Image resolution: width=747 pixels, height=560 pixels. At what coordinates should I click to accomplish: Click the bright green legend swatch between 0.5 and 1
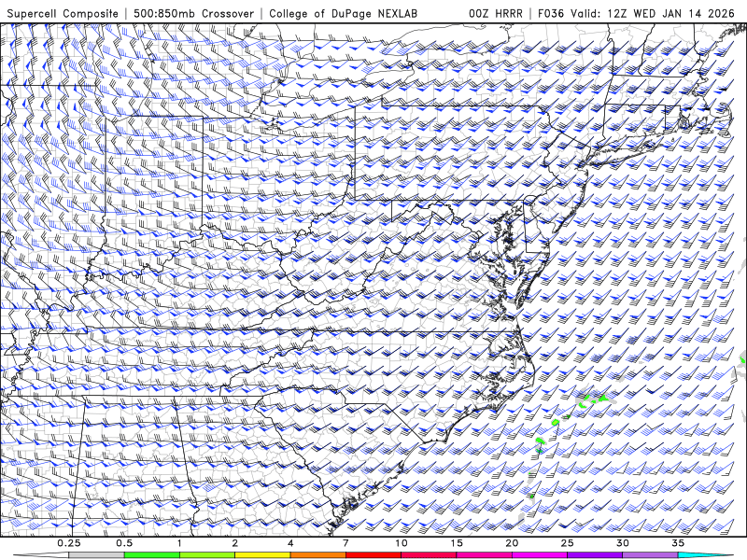coord(151,555)
